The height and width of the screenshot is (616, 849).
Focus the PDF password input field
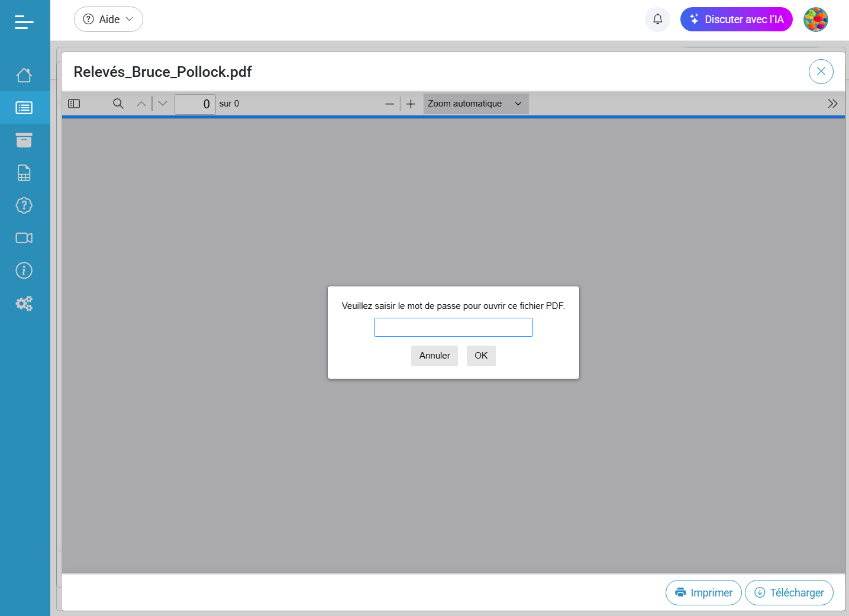click(453, 327)
